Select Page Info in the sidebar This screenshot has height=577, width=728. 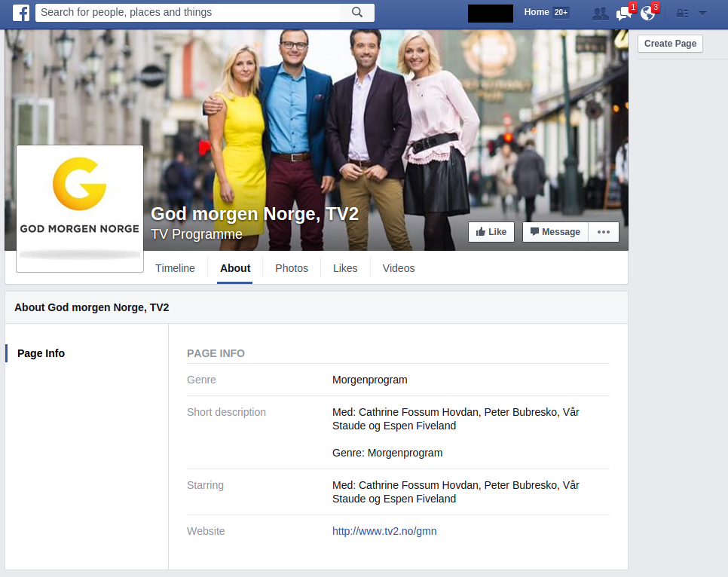[41, 353]
